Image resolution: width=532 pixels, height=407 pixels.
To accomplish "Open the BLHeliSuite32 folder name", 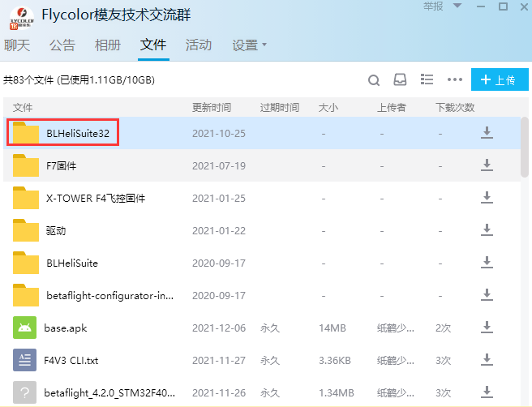I will pyautogui.click(x=78, y=133).
